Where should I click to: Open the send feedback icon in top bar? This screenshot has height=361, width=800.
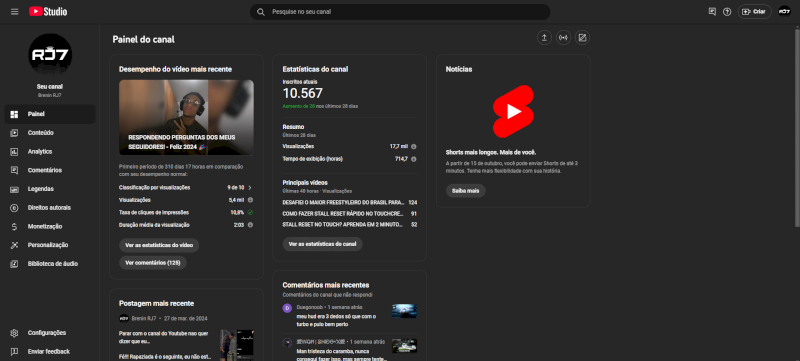[x=712, y=12]
